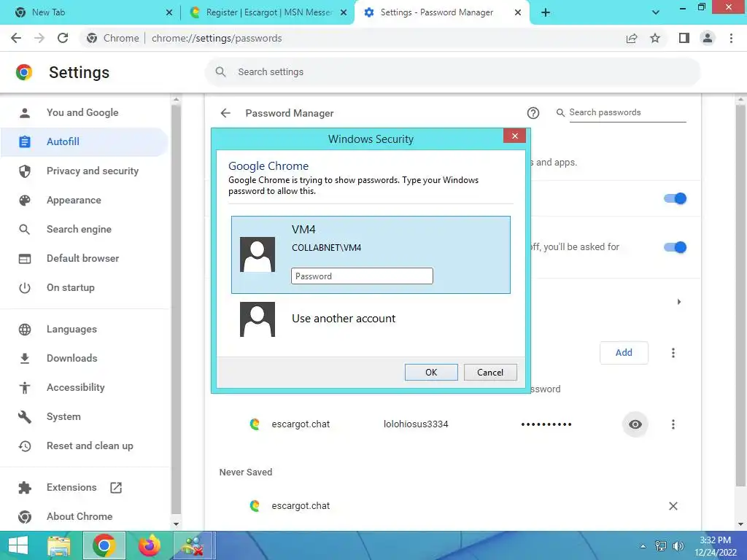Reload the current page

point(63,38)
